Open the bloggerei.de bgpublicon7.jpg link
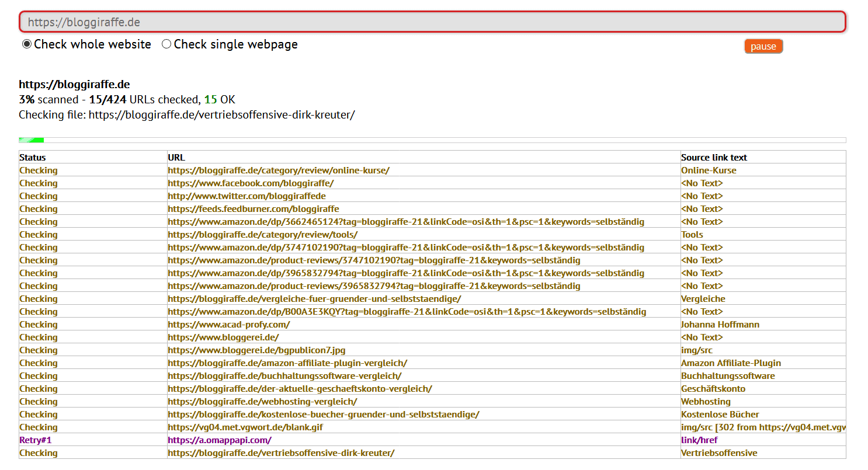The width and height of the screenshot is (868, 470). (x=256, y=350)
